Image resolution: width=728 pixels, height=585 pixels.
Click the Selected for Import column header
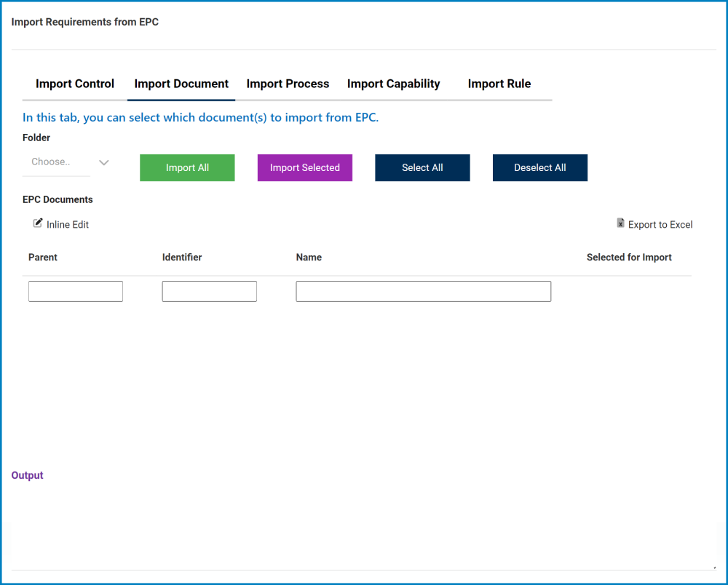point(629,257)
